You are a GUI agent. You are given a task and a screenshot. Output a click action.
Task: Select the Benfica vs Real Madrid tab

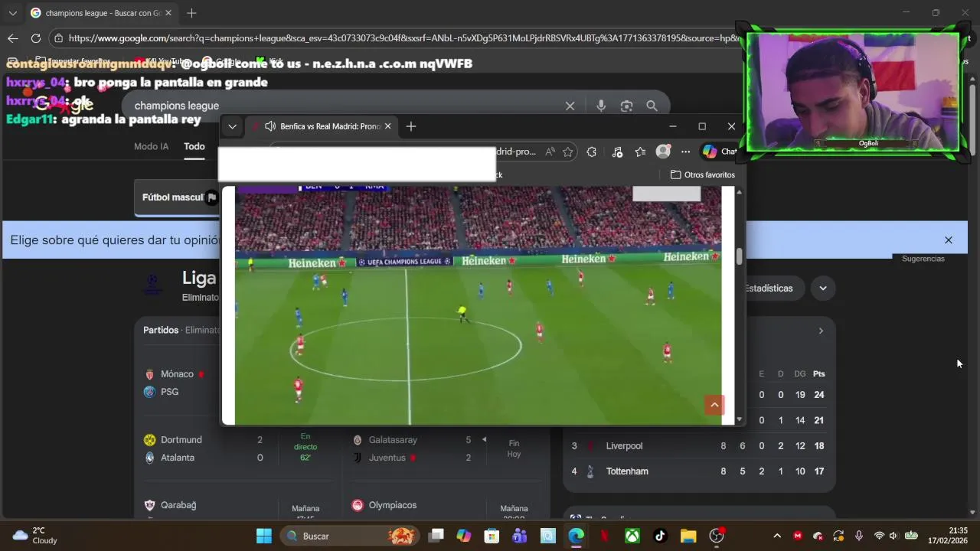click(322, 126)
